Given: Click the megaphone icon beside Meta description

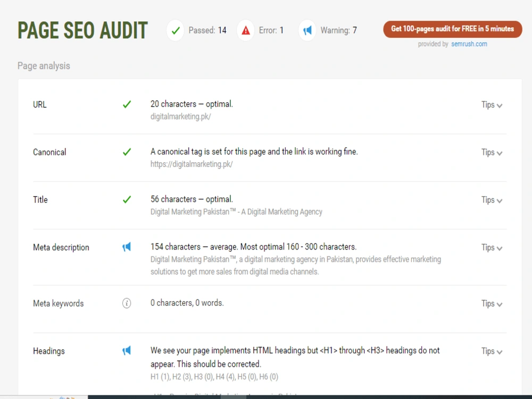Looking at the screenshot, I should coord(127,247).
